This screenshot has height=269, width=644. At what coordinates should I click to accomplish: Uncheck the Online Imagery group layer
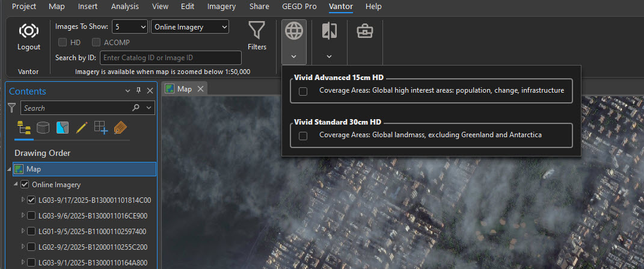[25, 185]
